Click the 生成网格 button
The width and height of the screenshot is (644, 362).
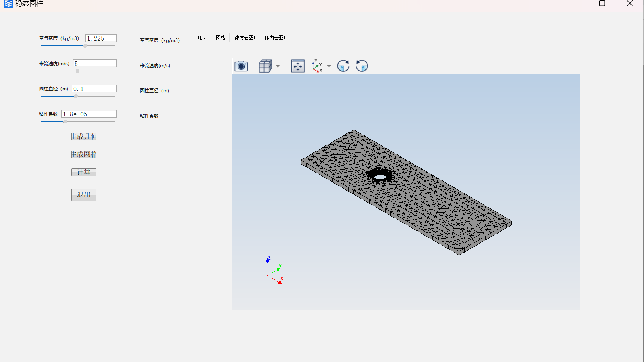(x=84, y=154)
